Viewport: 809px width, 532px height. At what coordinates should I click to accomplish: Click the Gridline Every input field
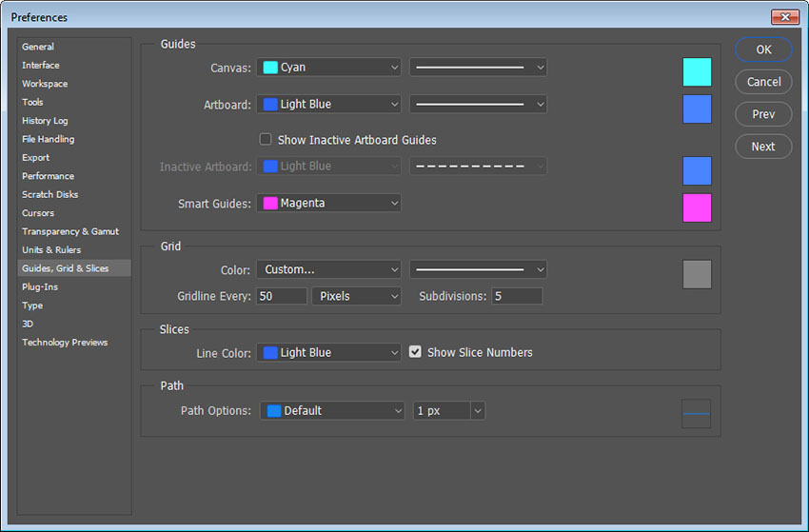coord(281,296)
